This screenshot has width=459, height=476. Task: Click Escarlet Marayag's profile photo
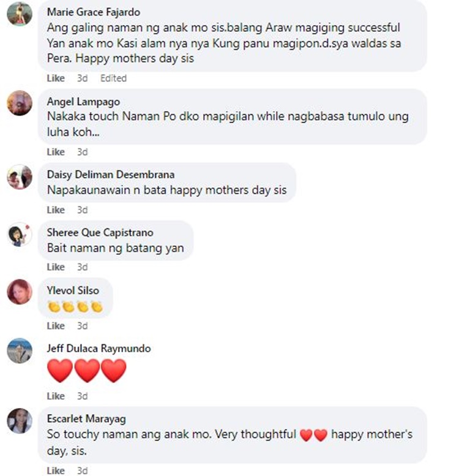tap(20, 421)
